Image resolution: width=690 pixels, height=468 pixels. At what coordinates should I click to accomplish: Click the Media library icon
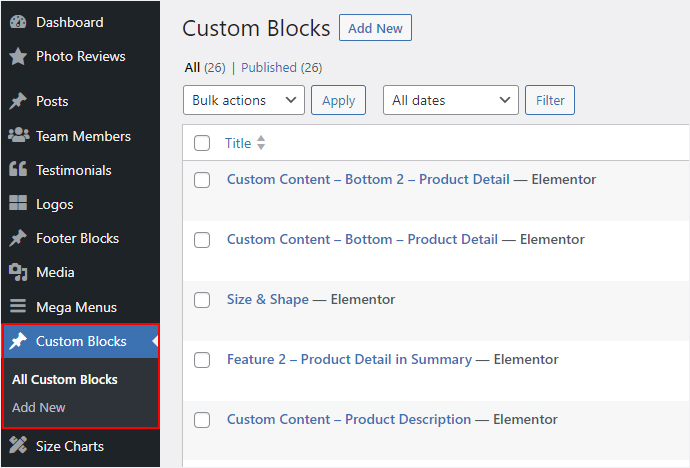(x=18, y=272)
